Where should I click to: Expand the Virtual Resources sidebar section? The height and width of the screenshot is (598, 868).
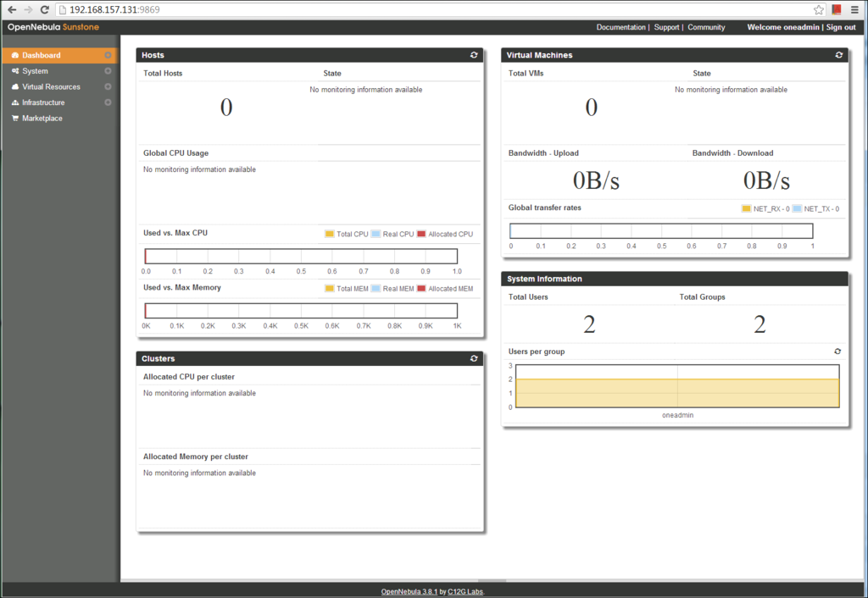(x=108, y=87)
